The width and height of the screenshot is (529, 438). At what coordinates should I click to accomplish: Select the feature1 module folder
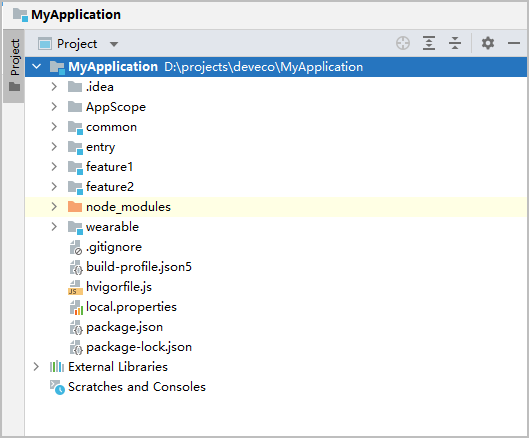coord(110,167)
